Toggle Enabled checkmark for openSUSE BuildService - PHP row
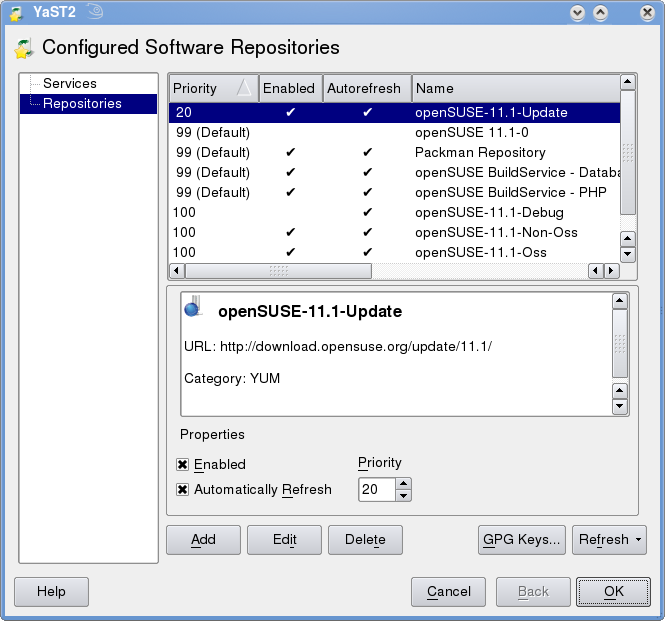 [291, 192]
